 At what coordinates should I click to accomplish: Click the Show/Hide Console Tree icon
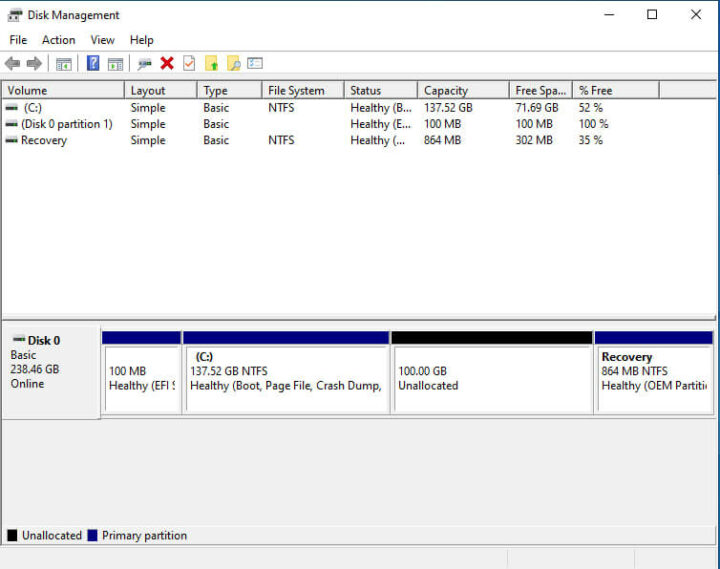pos(64,64)
